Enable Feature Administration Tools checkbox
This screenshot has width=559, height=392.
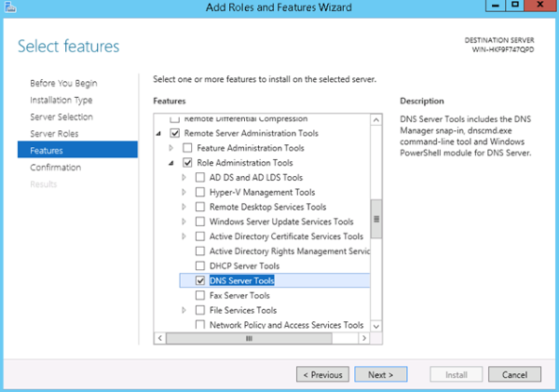coord(187,148)
